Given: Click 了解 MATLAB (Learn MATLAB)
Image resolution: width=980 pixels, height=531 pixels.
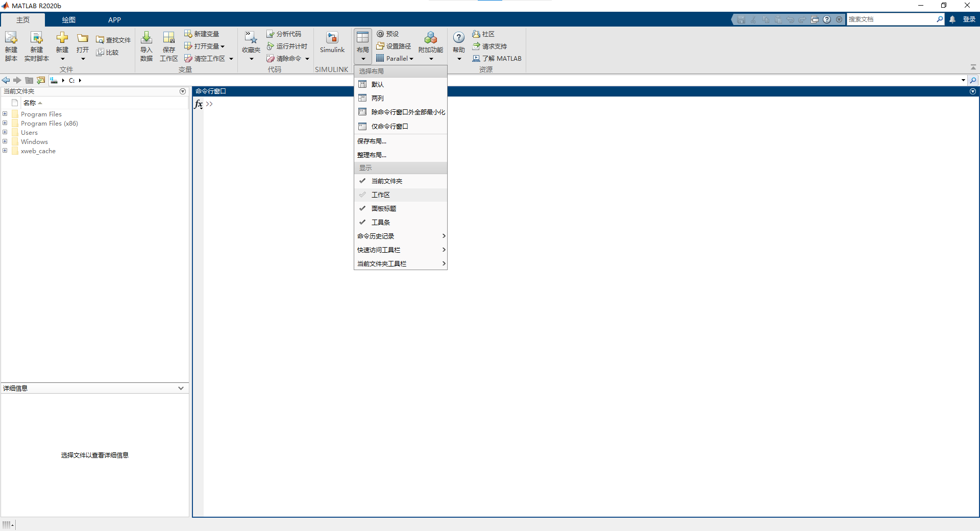Looking at the screenshot, I should point(497,58).
